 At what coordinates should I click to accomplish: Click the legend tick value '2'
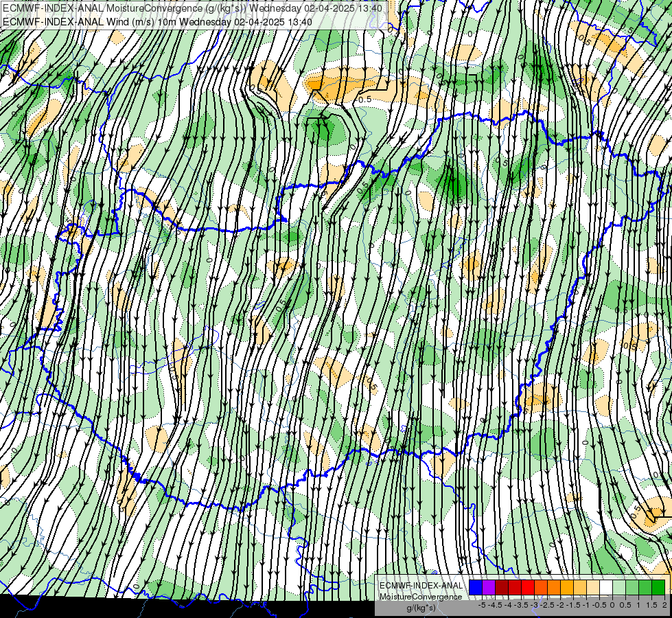point(664,605)
